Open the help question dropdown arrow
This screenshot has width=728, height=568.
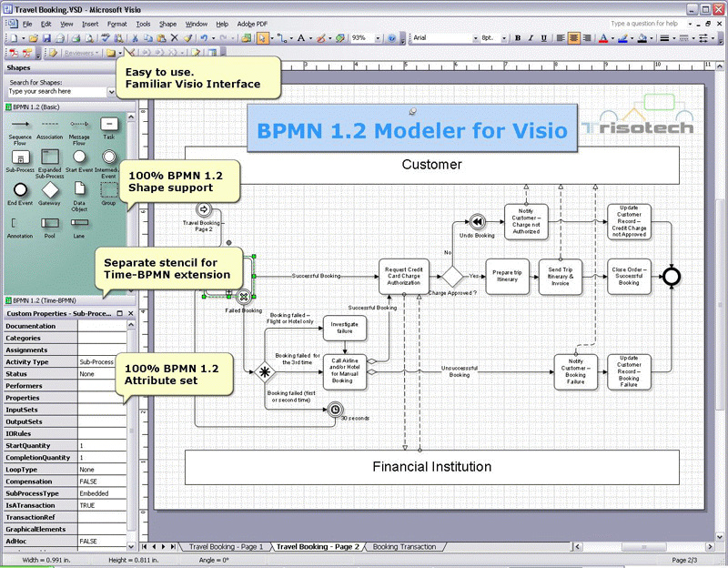(x=690, y=24)
